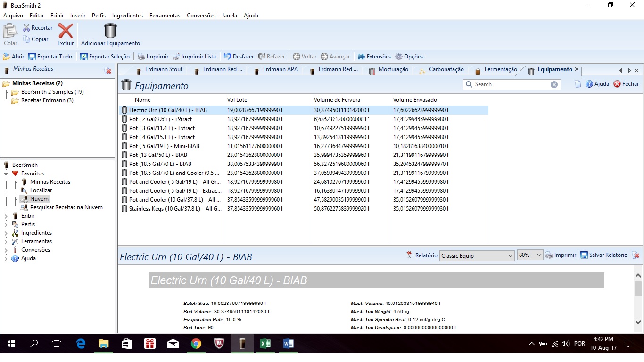Screen dimensions: 644x362
Task: Click the Ajuda help icon near search
Action: tap(589, 84)
